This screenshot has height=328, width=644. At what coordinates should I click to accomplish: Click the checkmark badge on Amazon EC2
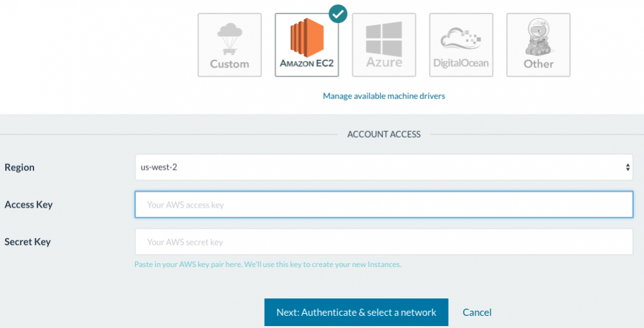pos(337,13)
